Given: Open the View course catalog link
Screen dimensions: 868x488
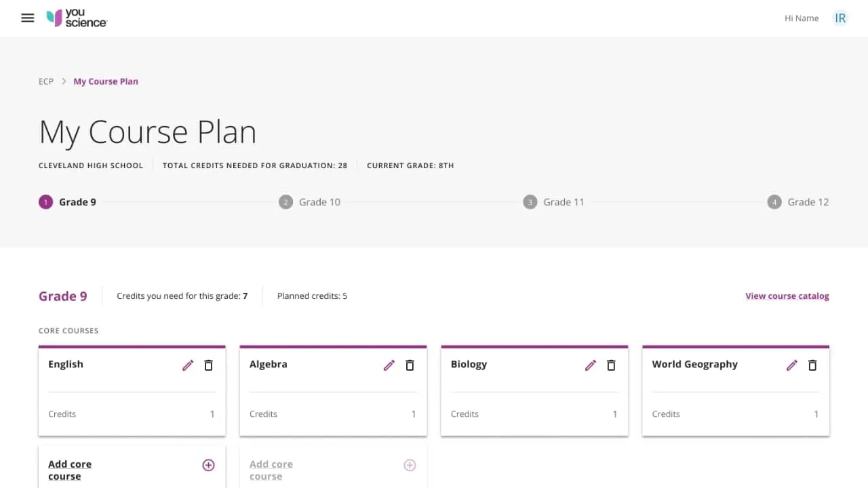Looking at the screenshot, I should point(787,296).
